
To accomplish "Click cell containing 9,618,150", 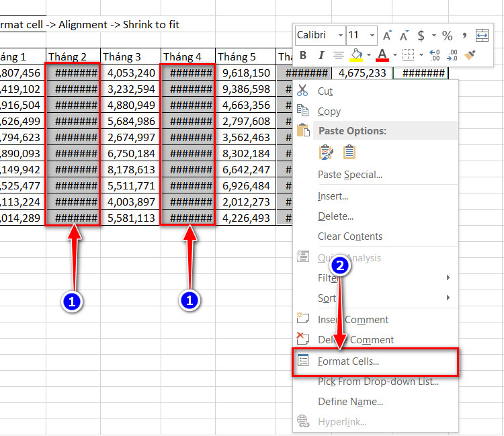I will click(245, 73).
